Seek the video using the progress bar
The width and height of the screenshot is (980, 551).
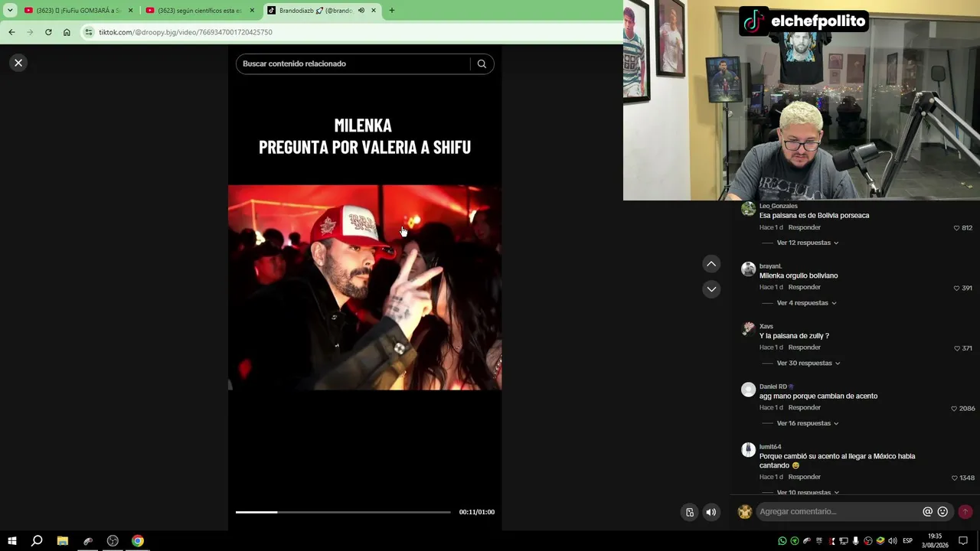[x=343, y=512]
